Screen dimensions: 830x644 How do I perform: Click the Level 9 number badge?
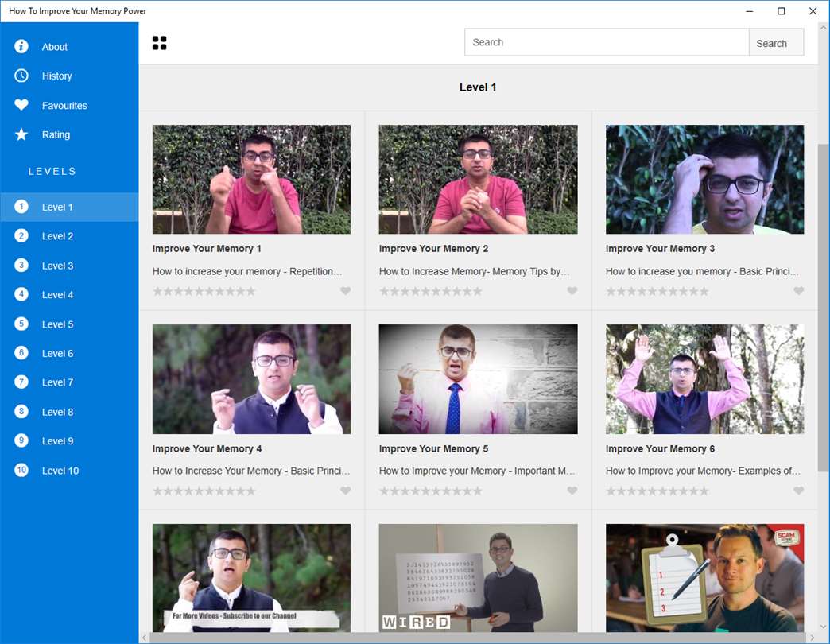pos(21,440)
